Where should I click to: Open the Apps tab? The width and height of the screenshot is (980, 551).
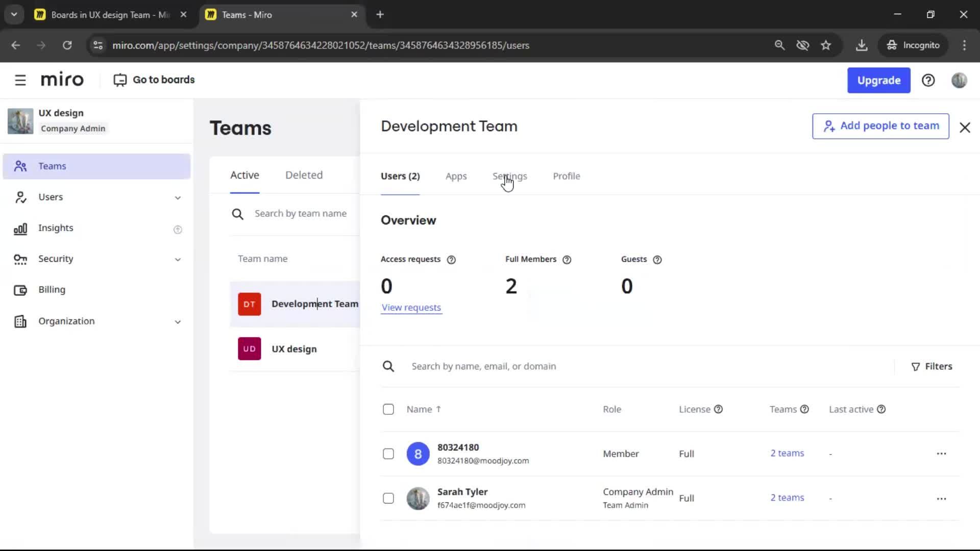[x=456, y=176]
